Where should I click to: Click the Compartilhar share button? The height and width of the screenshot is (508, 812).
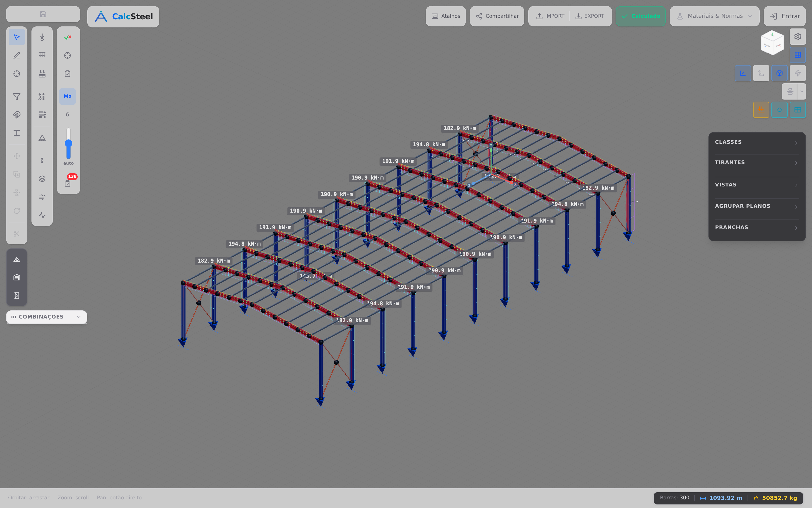click(x=497, y=16)
